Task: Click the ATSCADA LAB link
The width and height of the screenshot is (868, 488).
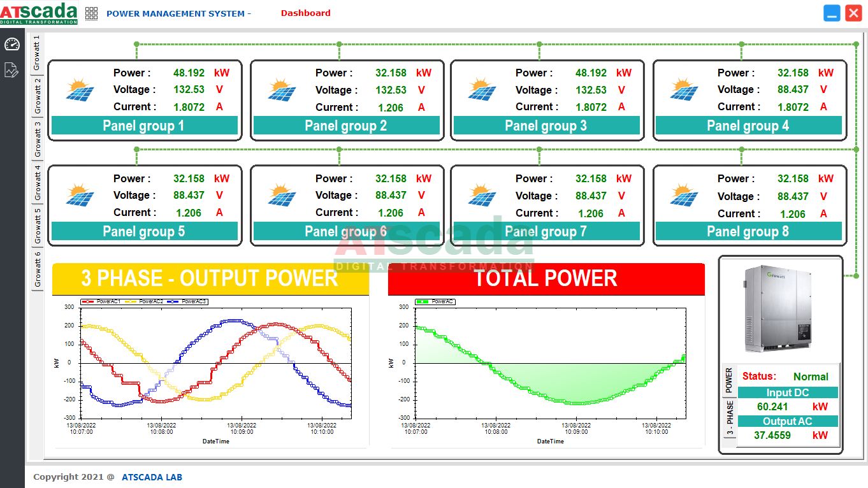Action: [x=152, y=477]
